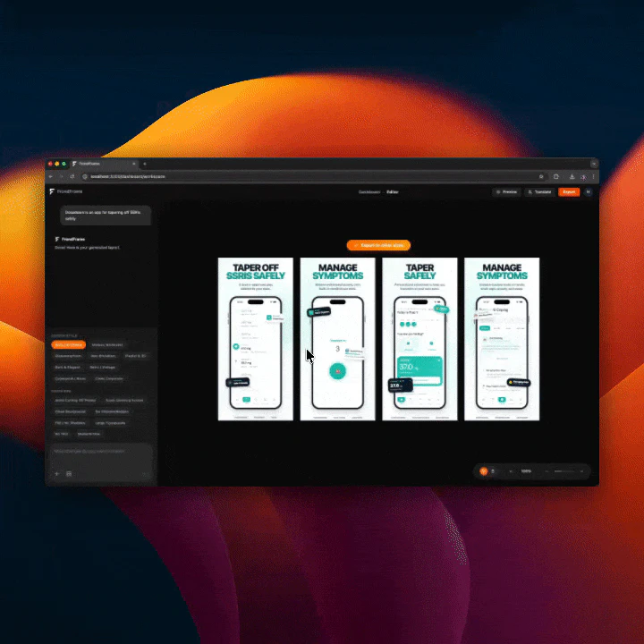Click the browser reload button
Screen dimensions: 644x644
coord(72,176)
